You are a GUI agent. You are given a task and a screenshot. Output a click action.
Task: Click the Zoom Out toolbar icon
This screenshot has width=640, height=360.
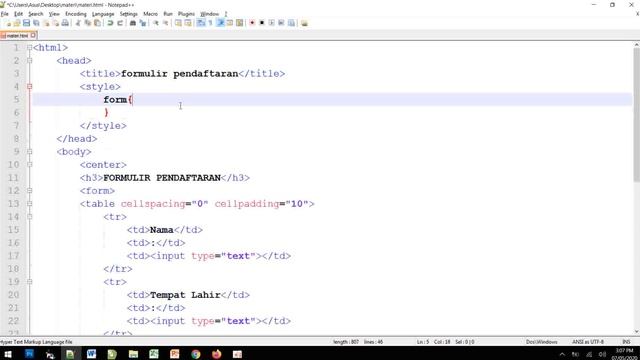[x=166, y=23]
